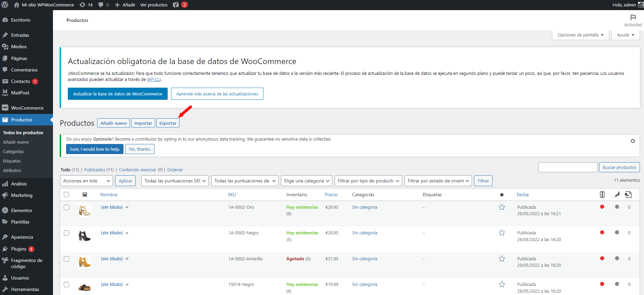The width and height of the screenshot is (644, 295).
Task: Click the Marketing megaphone icon in sidebar
Action: [x=5, y=195]
